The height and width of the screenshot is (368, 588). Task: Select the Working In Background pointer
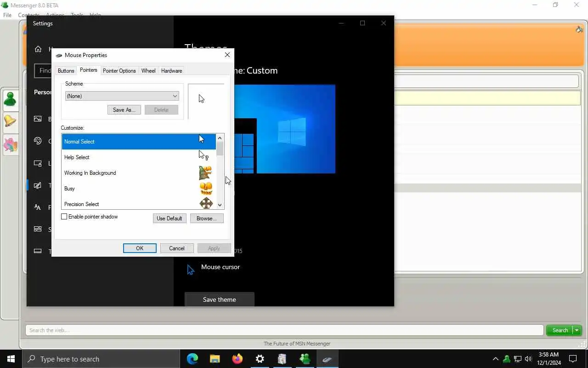[x=139, y=173]
